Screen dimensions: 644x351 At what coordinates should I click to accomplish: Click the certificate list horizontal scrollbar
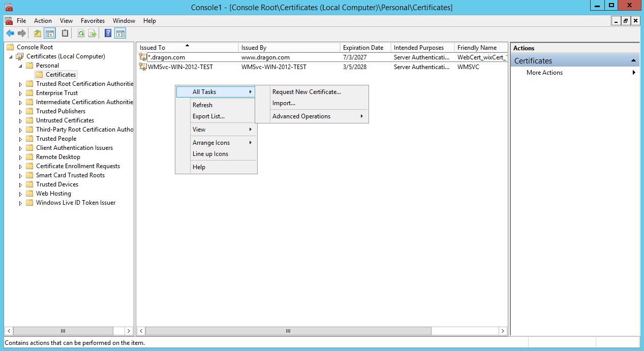coord(288,331)
